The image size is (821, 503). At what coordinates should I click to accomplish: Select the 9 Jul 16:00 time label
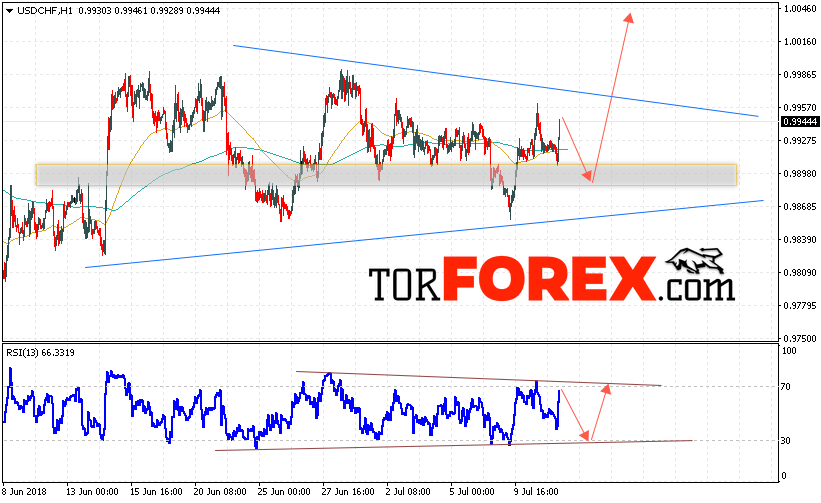(x=536, y=492)
